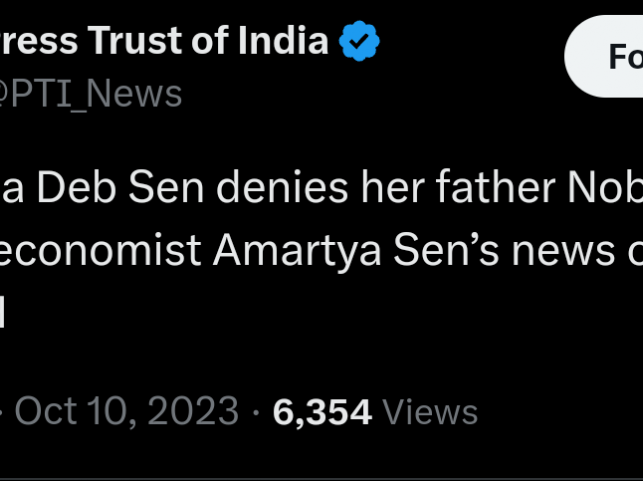Click the dot separator before 6,354 Views

[x=256, y=411]
